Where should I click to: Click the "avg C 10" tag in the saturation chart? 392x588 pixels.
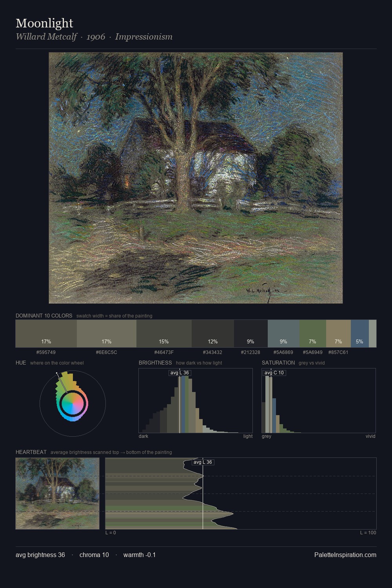(x=274, y=373)
